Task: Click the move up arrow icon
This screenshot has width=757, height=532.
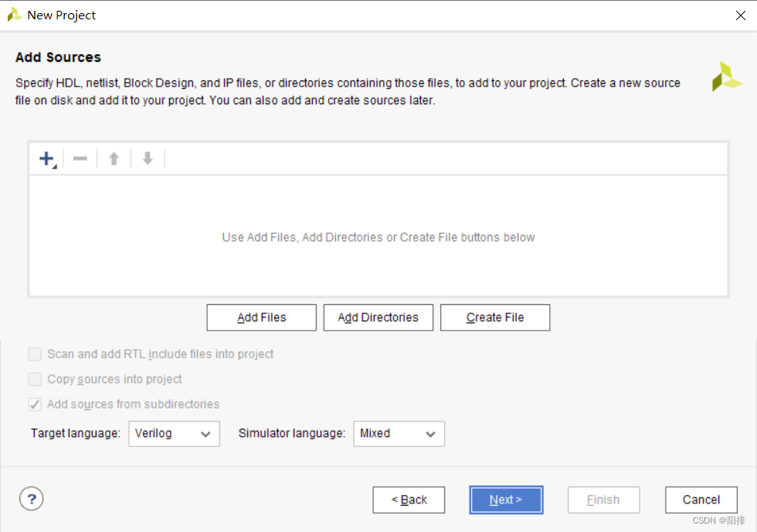Action: click(114, 158)
